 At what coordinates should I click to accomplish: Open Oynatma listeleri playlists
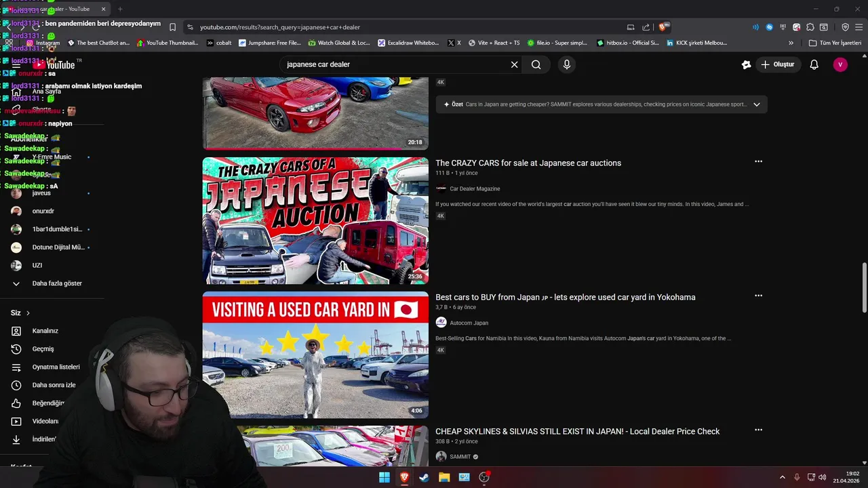point(56,367)
